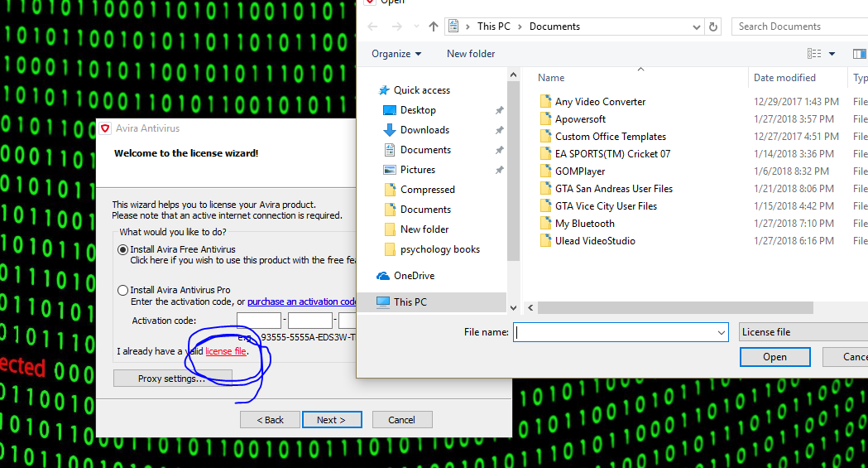Image resolution: width=868 pixels, height=468 pixels.
Task: Select Install Avira Free Antivirus radio button
Action: (x=123, y=250)
